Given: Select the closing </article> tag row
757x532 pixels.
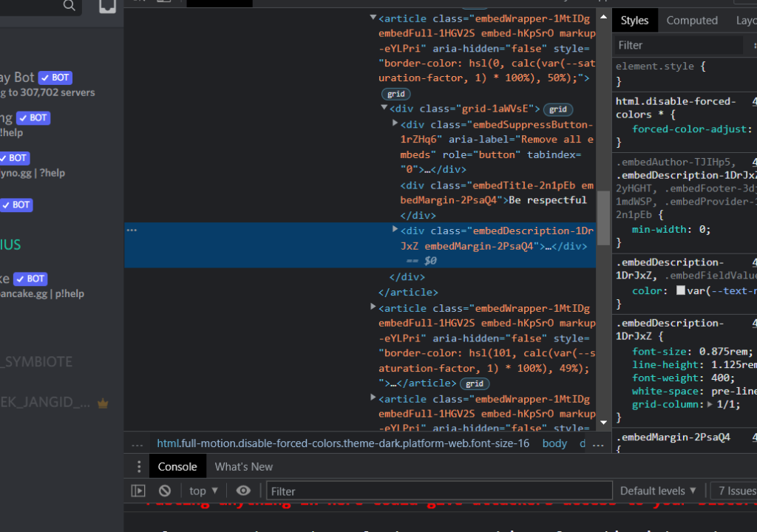Looking at the screenshot, I should (408, 292).
